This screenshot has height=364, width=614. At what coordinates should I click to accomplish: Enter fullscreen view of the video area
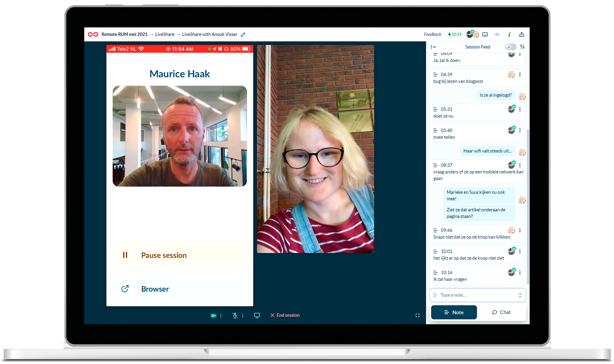click(418, 315)
